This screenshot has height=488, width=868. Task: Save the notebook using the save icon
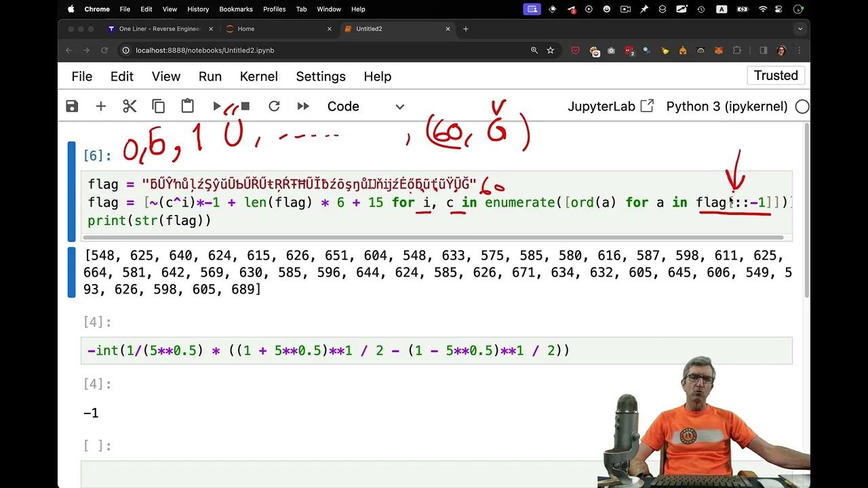click(x=72, y=106)
